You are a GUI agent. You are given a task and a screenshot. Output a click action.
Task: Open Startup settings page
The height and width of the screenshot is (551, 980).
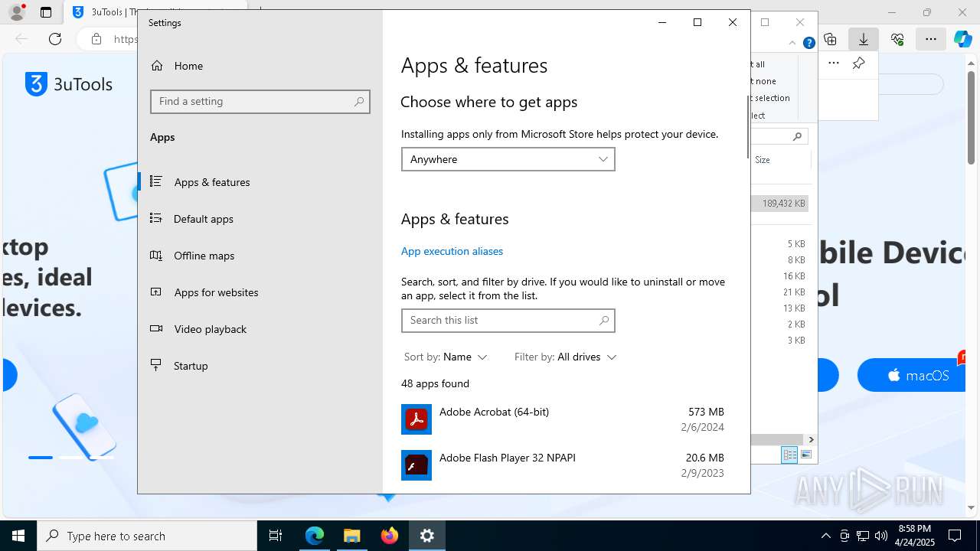pyautogui.click(x=191, y=366)
